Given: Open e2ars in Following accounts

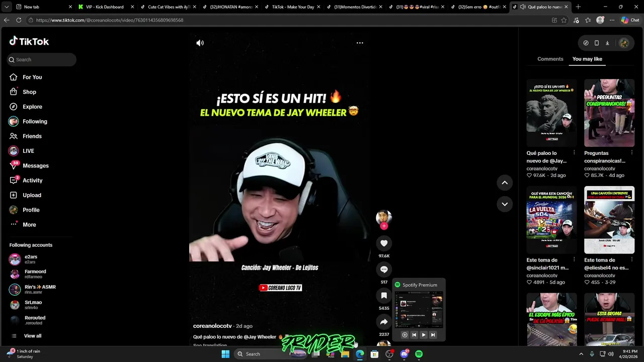Looking at the screenshot, I should coord(31,259).
